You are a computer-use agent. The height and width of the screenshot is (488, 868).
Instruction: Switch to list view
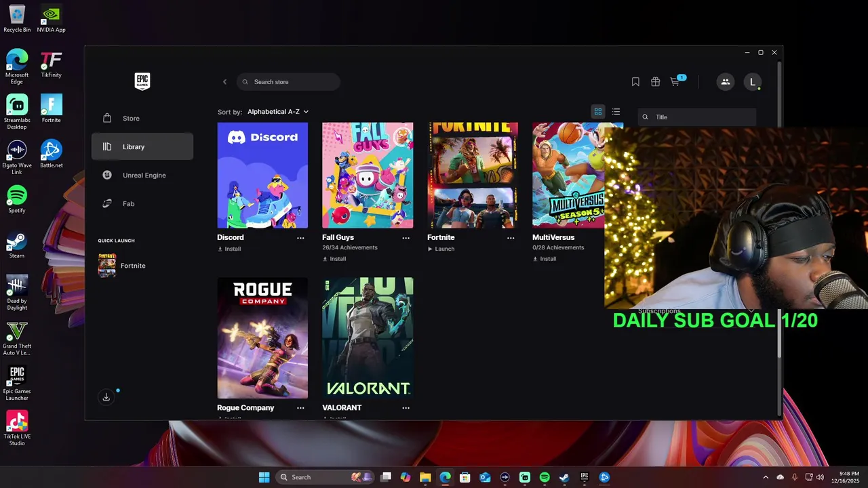tap(616, 112)
